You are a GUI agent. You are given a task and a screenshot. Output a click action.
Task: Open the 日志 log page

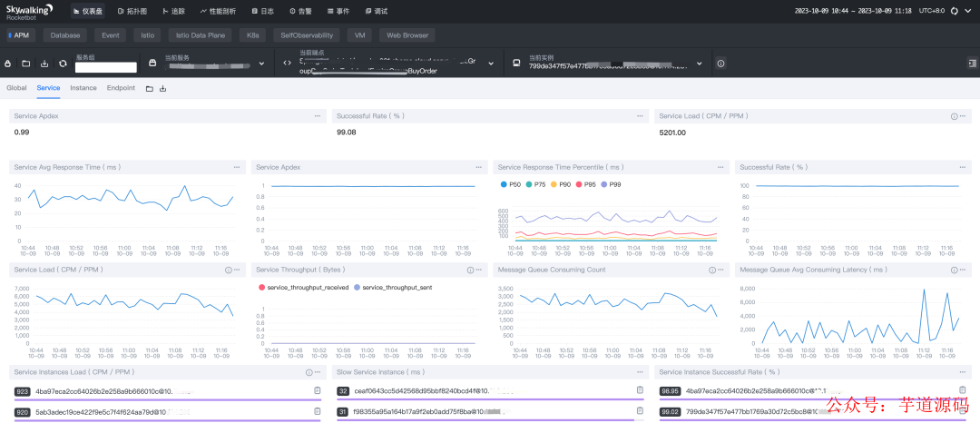tap(263, 11)
